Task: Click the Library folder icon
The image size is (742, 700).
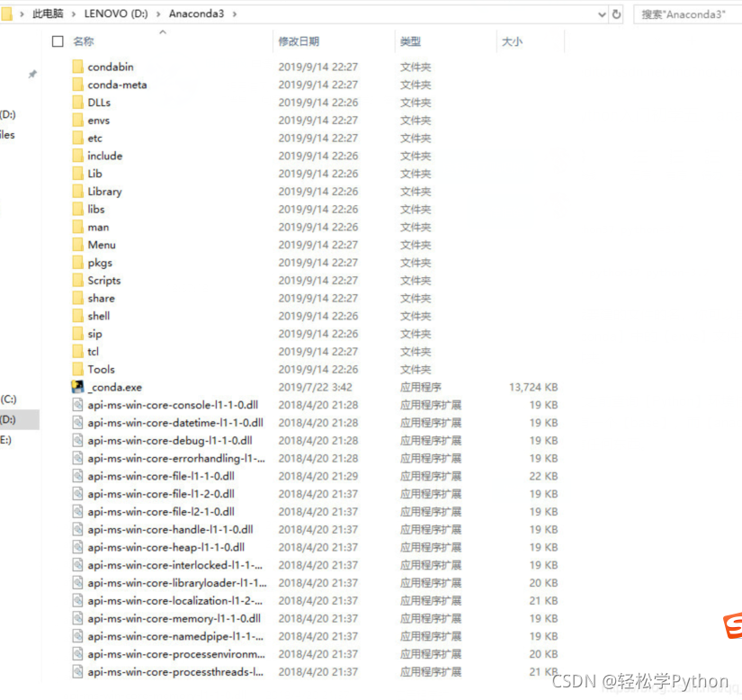Action: pos(78,192)
